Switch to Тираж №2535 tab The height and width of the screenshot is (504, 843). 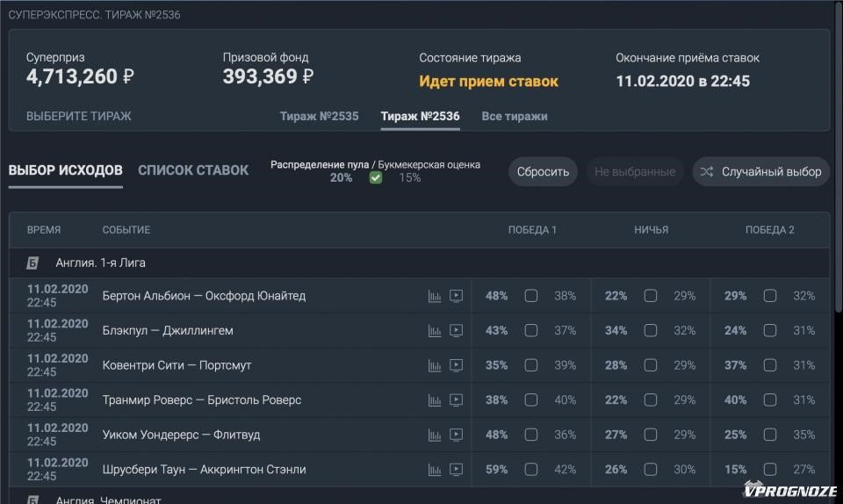click(319, 117)
